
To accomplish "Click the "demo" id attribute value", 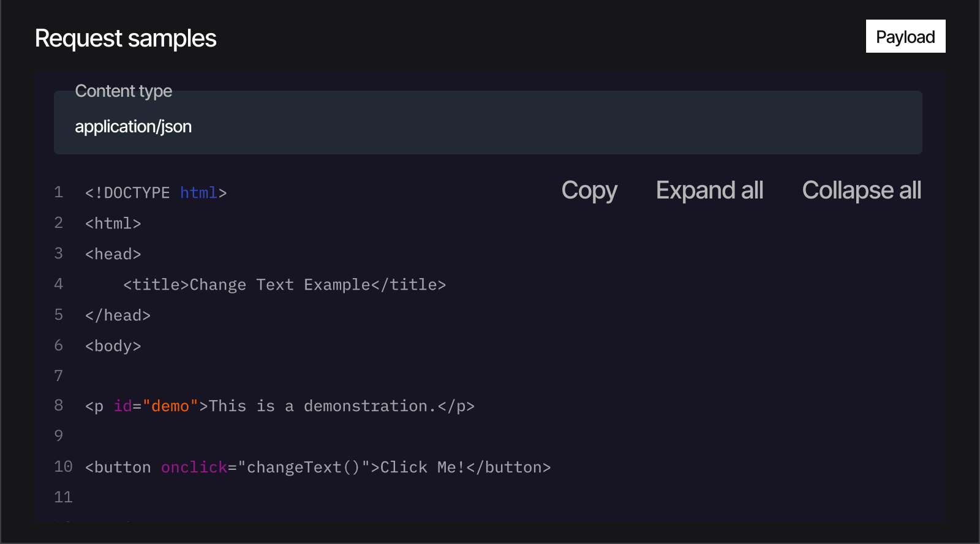I will (x=170, y=406).
